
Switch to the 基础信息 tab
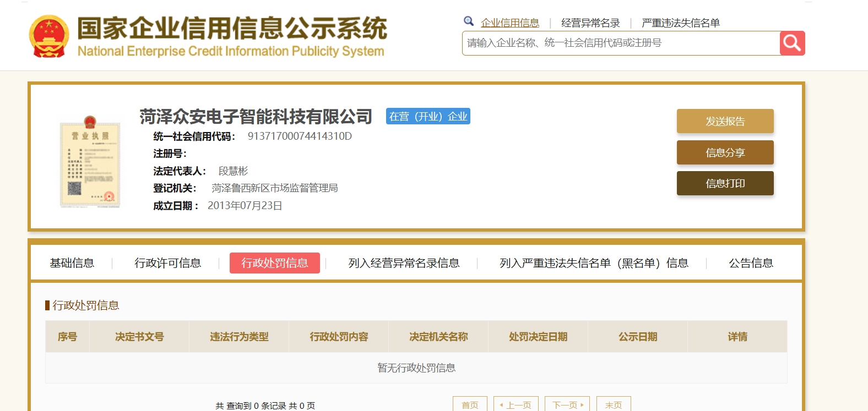[72, 263]
